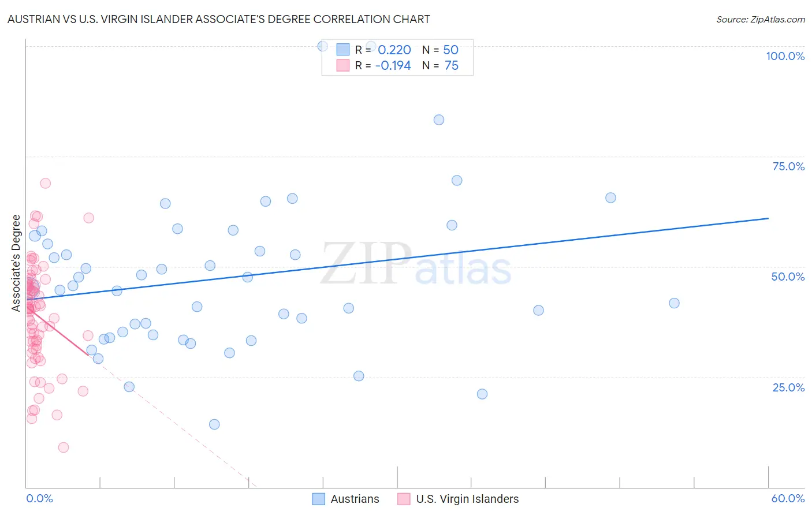
Task: Click the pink U.S. Virgin Islanders legend swatch
Action: [x=404, y=499]
